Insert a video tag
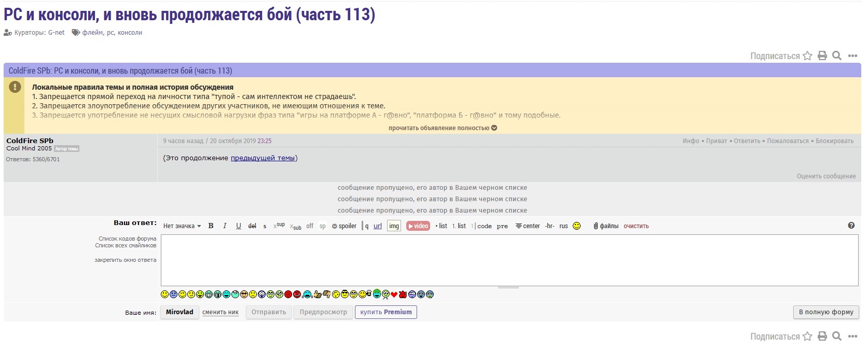This screenshot has height=350, width=868. tap(418, 226)
